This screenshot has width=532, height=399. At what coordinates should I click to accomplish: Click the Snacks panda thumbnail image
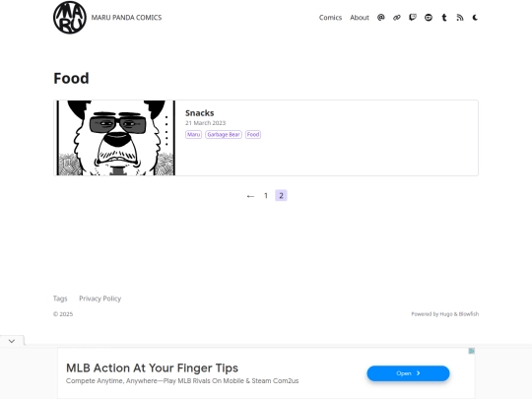click(116, 138)
